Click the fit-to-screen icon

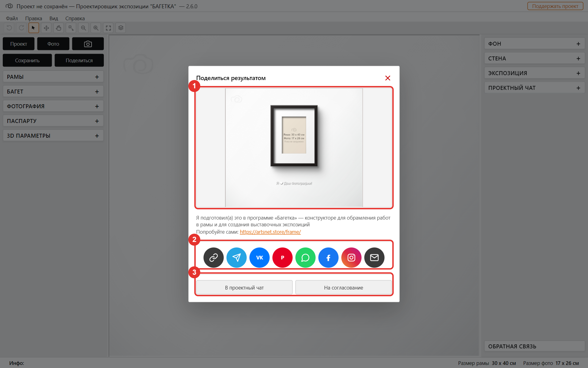[108, 28]
